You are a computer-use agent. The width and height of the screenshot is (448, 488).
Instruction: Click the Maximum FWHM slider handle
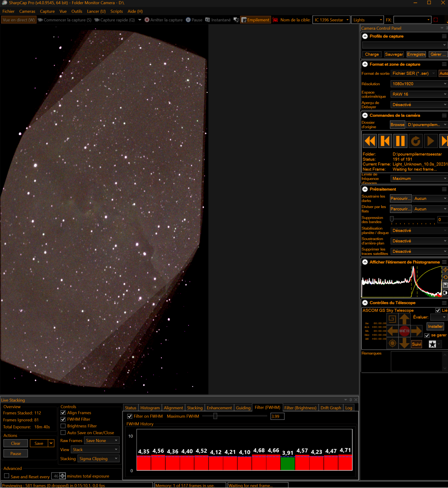[215, 416]
